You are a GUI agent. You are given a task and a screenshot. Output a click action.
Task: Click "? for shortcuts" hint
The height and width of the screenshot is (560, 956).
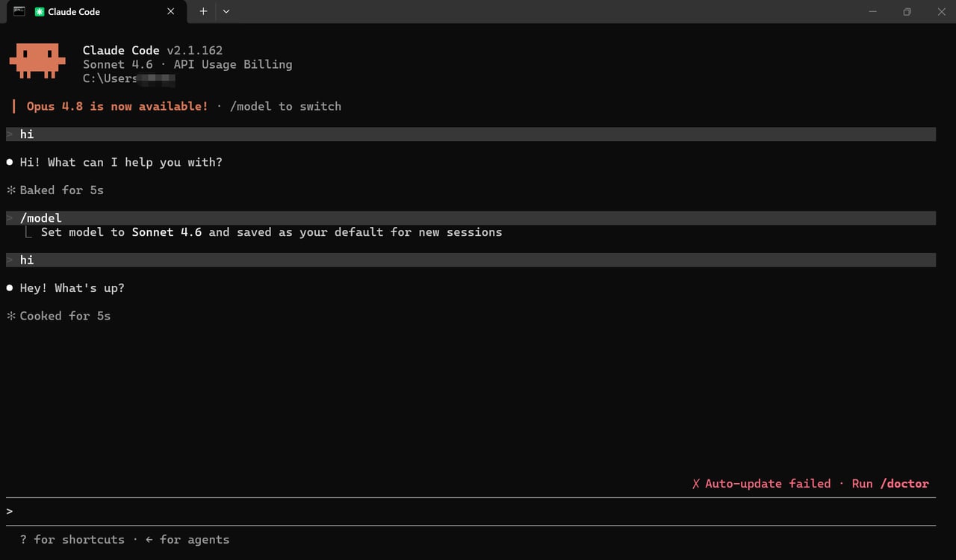tap(72, 539)
